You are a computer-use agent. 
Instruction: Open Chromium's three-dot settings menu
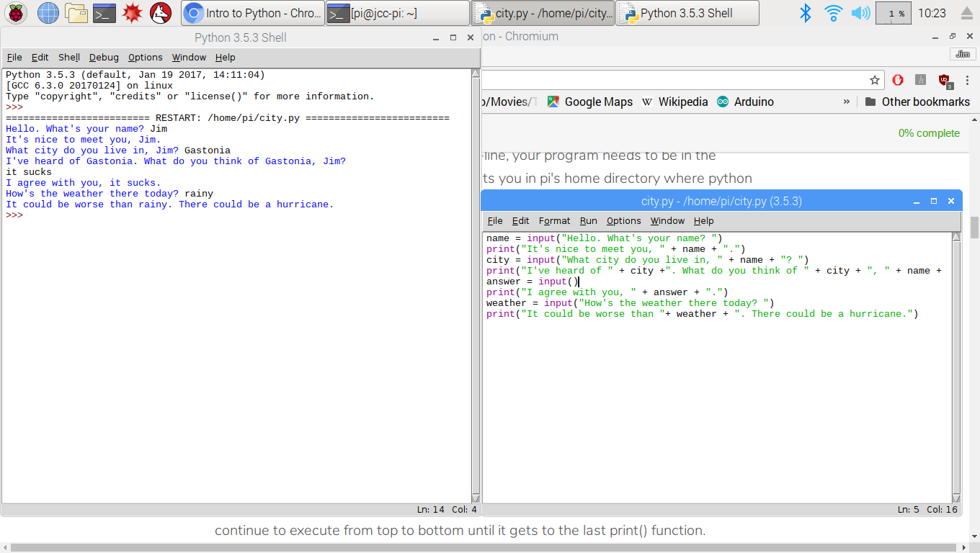point(968,80)
